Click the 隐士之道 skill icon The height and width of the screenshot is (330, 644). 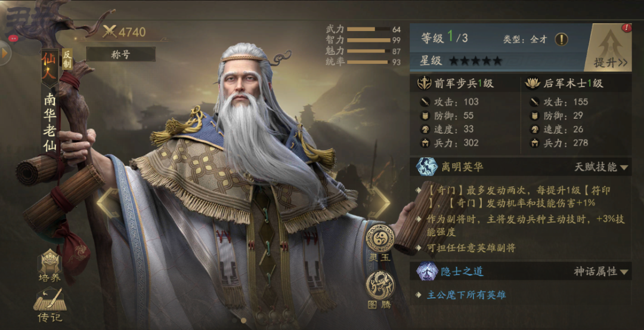pyautogui.click(x=426, y=272)
